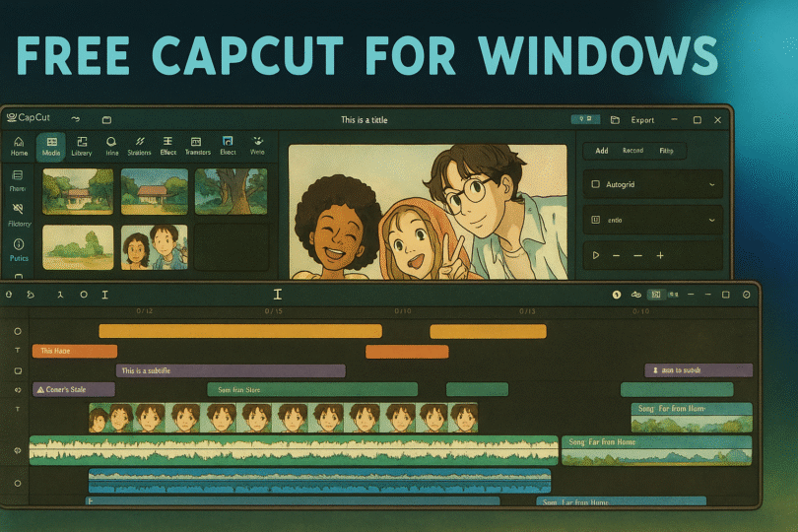Select the first house media thumbnail
Viewport: 798px width, 532px height.
pos(78,191)
